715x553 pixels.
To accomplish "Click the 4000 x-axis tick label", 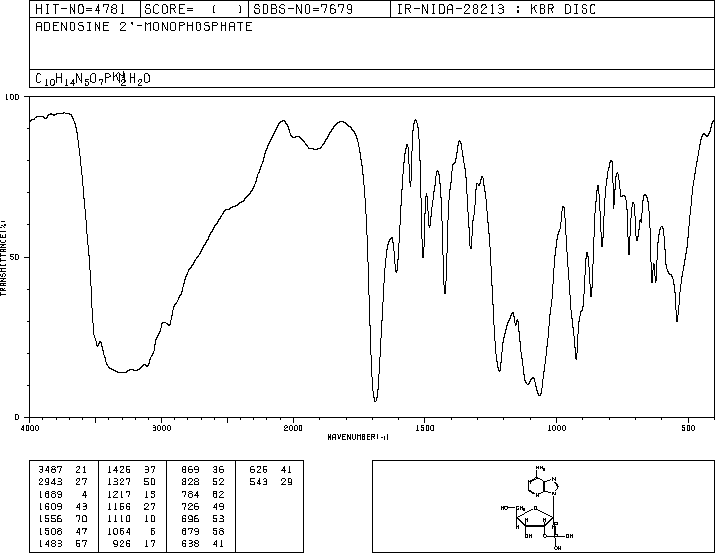I will [x=30, y=428].
